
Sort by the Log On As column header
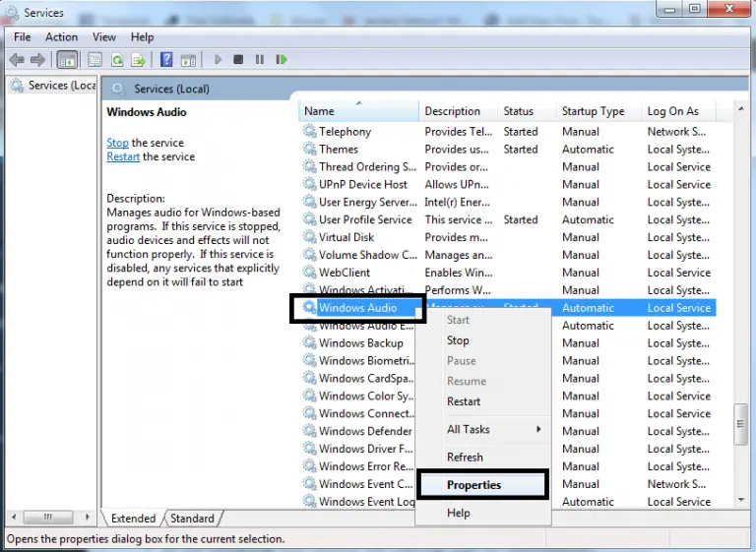click(x=678, y=111)
